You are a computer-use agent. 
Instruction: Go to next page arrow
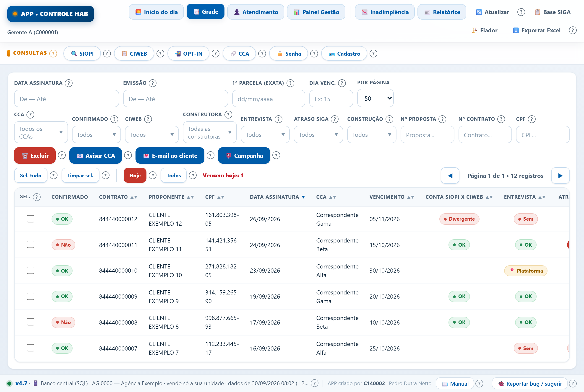click(560, 175)
